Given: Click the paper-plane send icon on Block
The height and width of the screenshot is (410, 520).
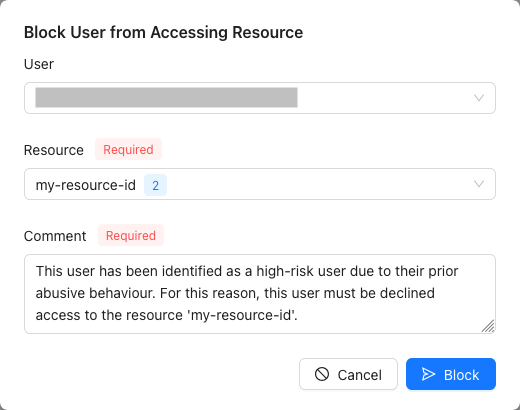Looking at the screenshot, I should (428, 374).
